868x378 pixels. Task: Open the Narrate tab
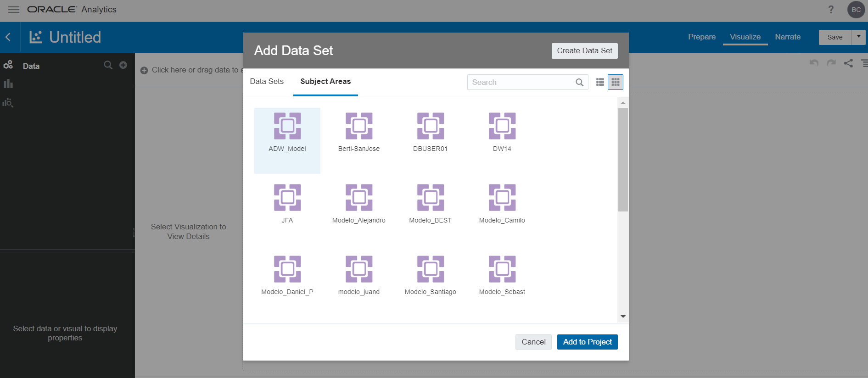tap(788, 37)
